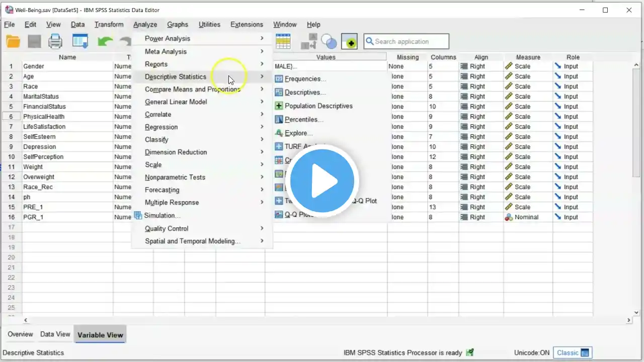The height and width of the screenshot is (362, 644).
Task: Click the Input role icon for Age
Action: pos(557,76)
